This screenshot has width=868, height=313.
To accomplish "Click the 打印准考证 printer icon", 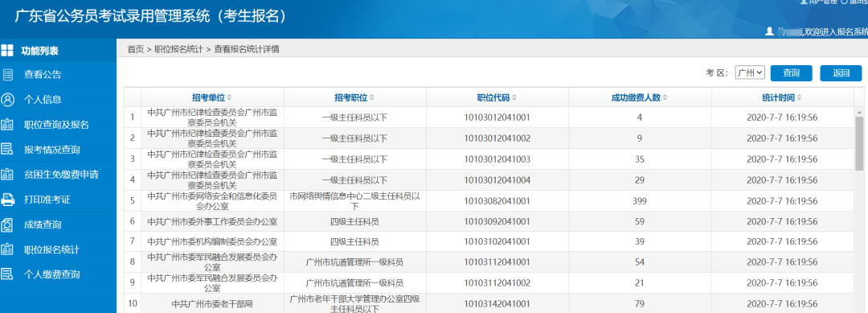I will [x=8, y=200].
